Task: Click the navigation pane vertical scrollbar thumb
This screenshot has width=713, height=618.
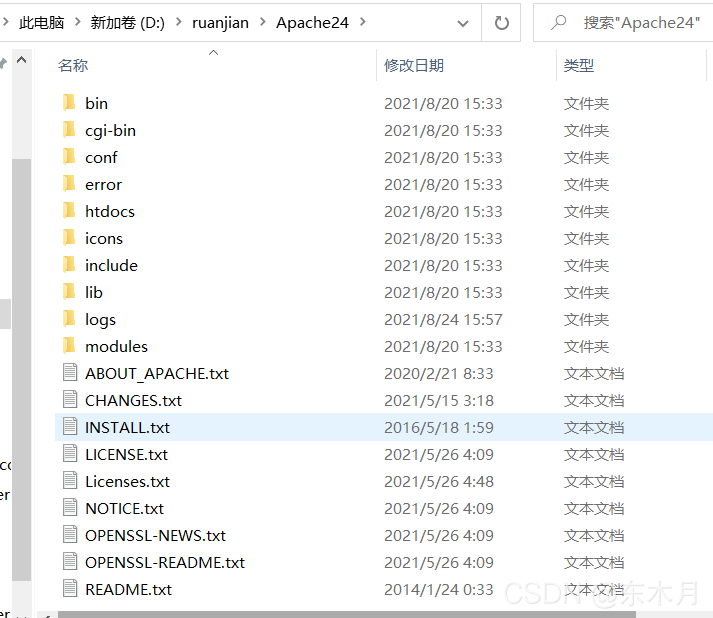Action: [21, 370]
